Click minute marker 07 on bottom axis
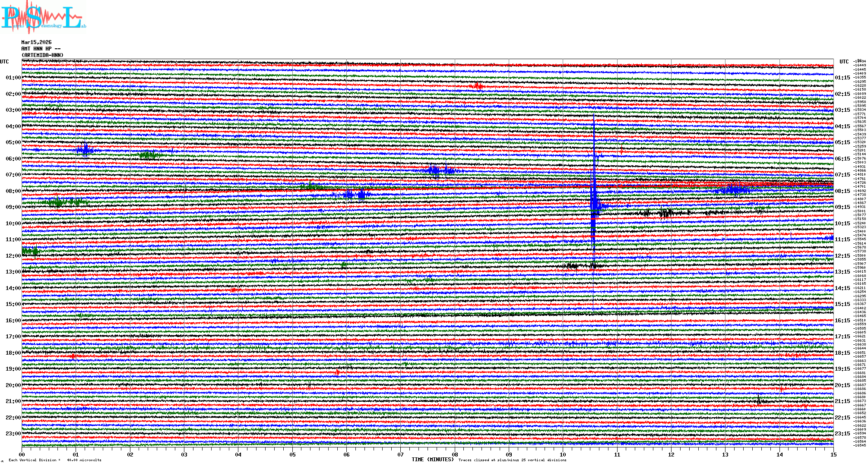868x466 pixels. (x=400, y=454)
